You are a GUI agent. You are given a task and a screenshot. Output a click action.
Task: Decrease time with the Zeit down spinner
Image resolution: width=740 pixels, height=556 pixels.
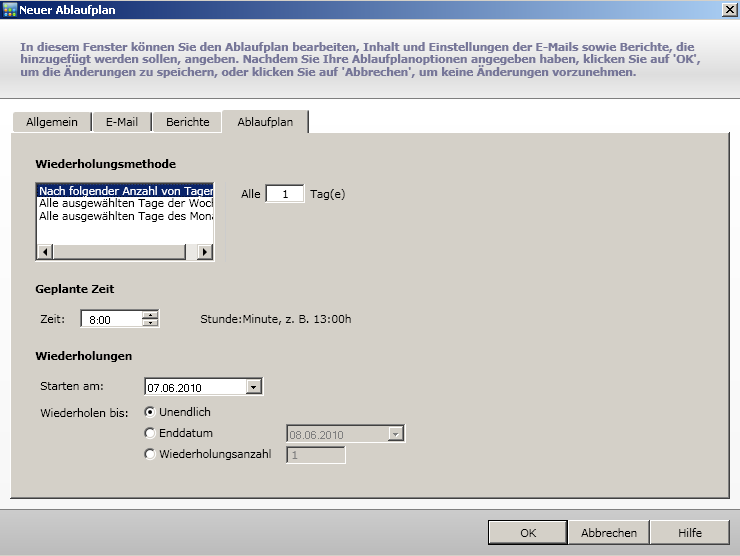(x=150, y=323)
